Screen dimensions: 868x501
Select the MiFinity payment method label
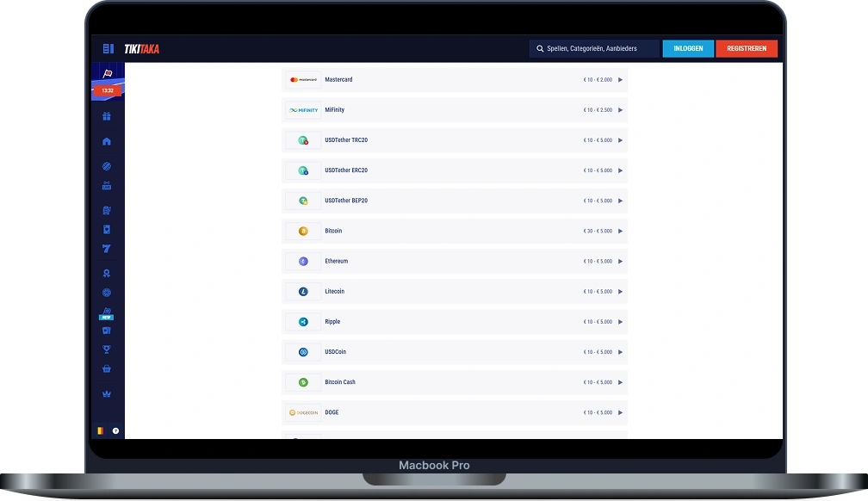tap(334, 109)
